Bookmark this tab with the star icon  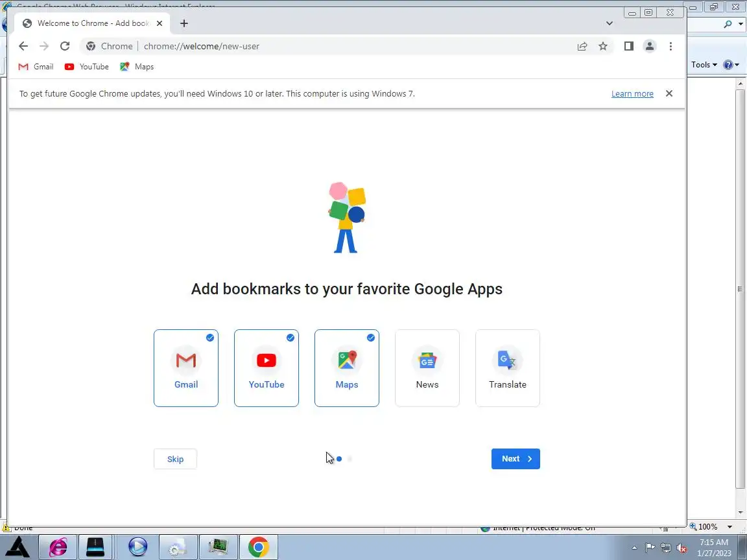[603, 46]
